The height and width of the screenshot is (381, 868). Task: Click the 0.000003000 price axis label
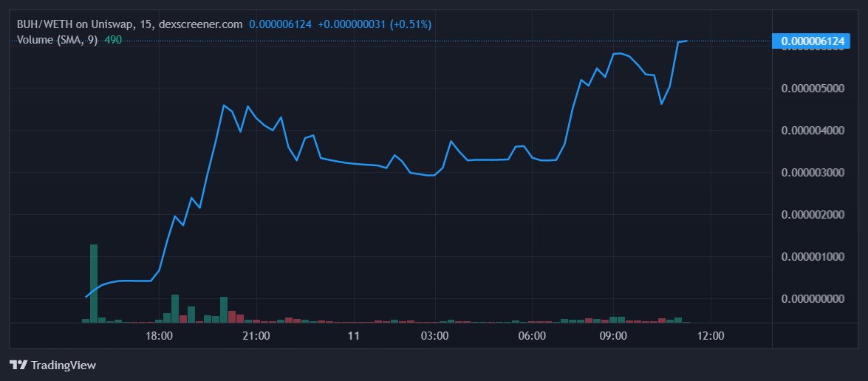[x=813, y=173]
